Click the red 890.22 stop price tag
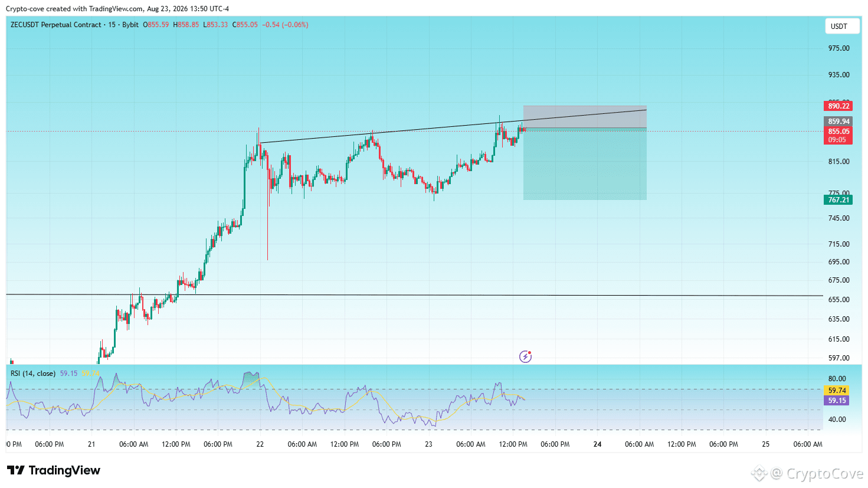The width and height of the screenshot is (868, 488). point(838,106)
